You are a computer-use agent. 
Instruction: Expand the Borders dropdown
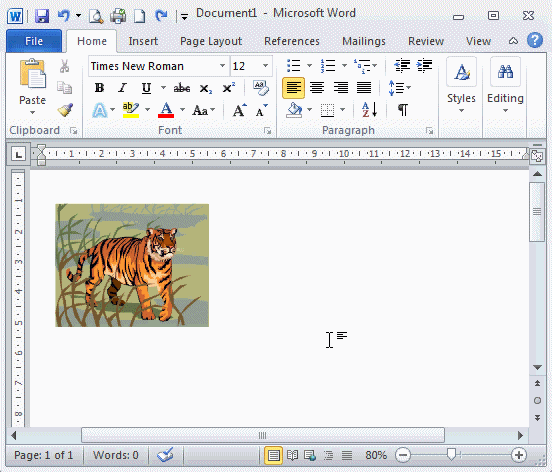point(342,110)
